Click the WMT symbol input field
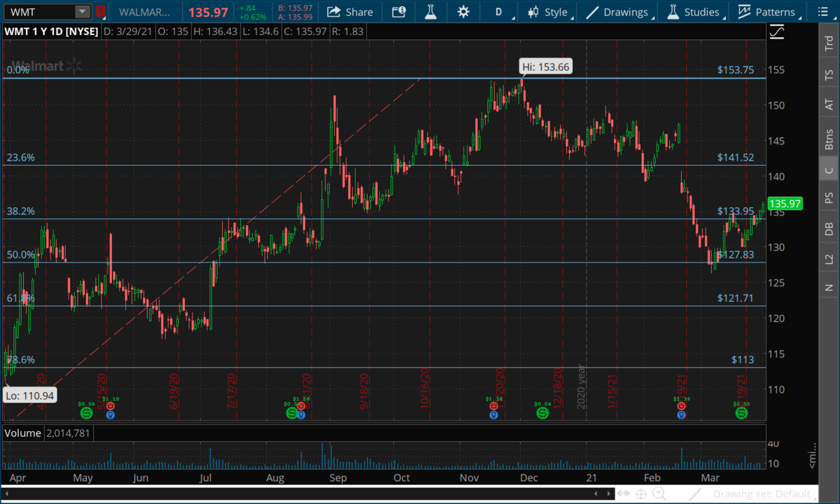 click(x=39, y=12)
